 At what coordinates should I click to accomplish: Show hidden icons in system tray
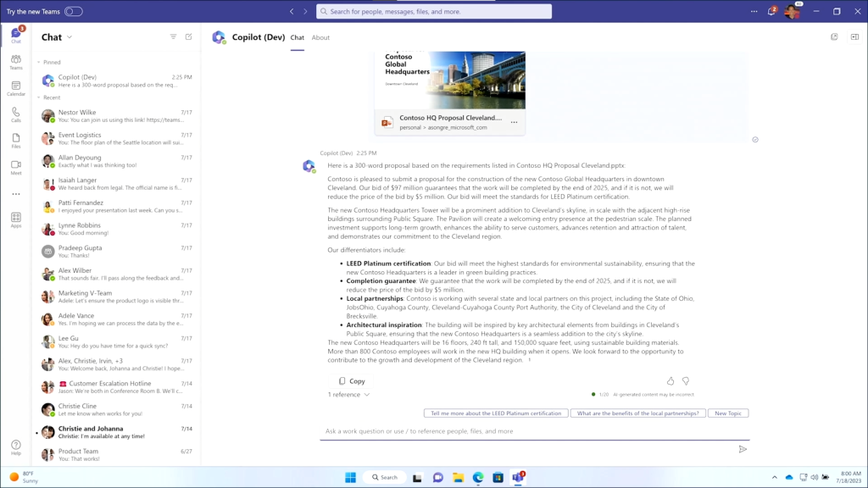(775, 477)
